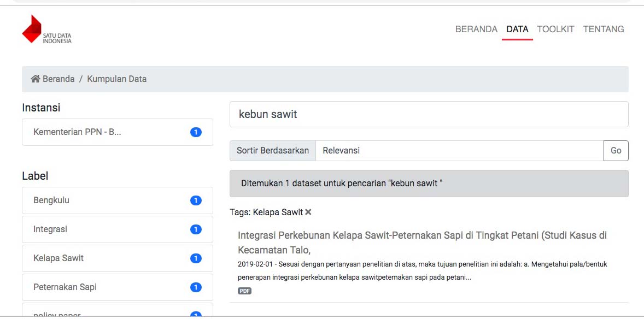Viewport: 644px width, 319px height.
Task: Click into the kebun sawit search field
Action: point(429,114)
